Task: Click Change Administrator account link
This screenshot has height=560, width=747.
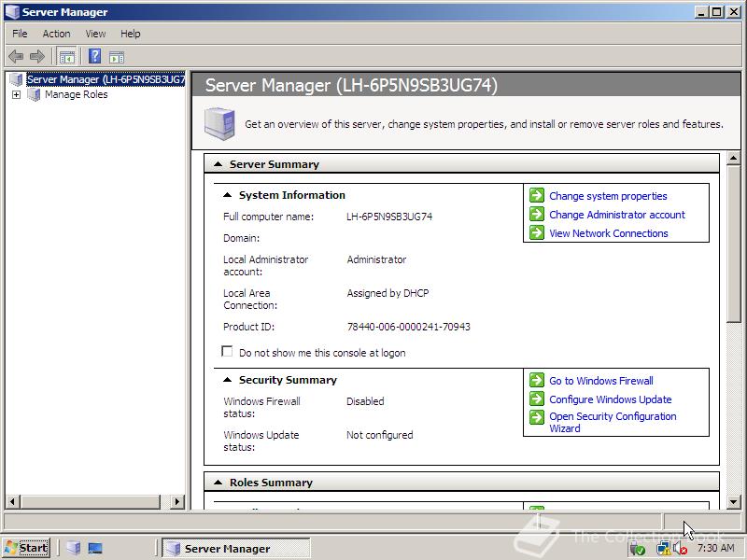Action: [x=617, y=215]
